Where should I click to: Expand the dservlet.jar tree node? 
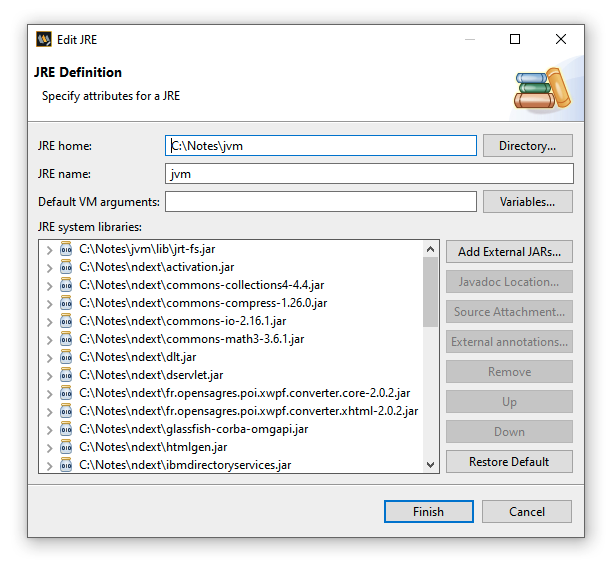[49, 375]
